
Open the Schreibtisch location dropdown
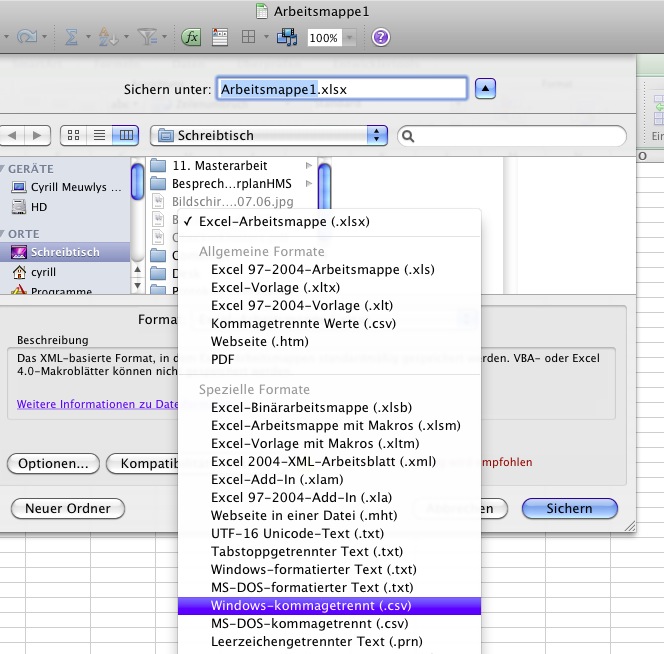269,136
